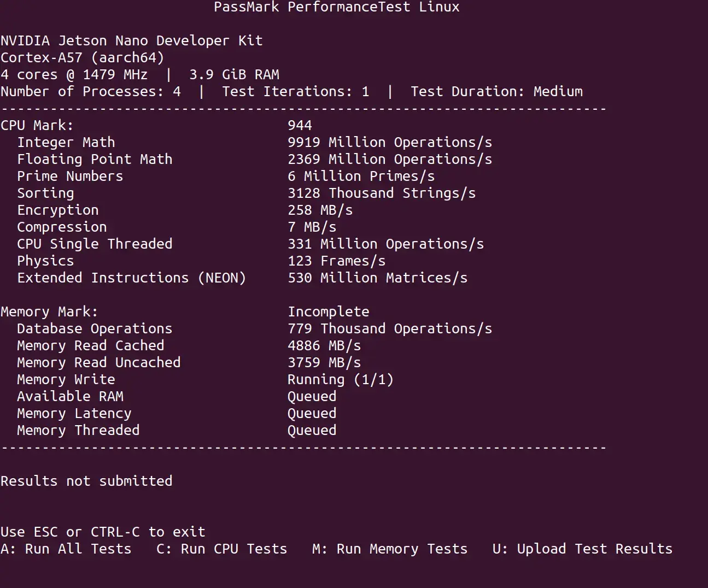The width and height of the screenshot is (708, 588).
Task: Click the CPU Single Threaded label
Action: point(95,244)
